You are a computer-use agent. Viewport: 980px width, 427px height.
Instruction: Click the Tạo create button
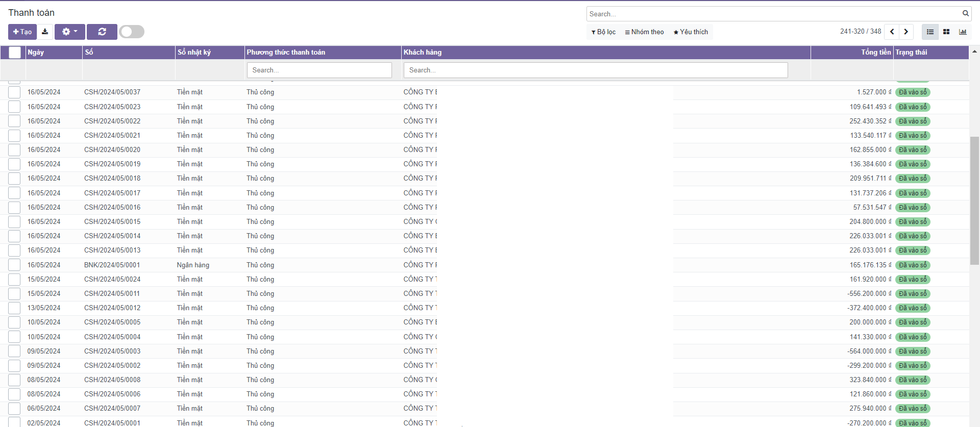coord(22,32)
